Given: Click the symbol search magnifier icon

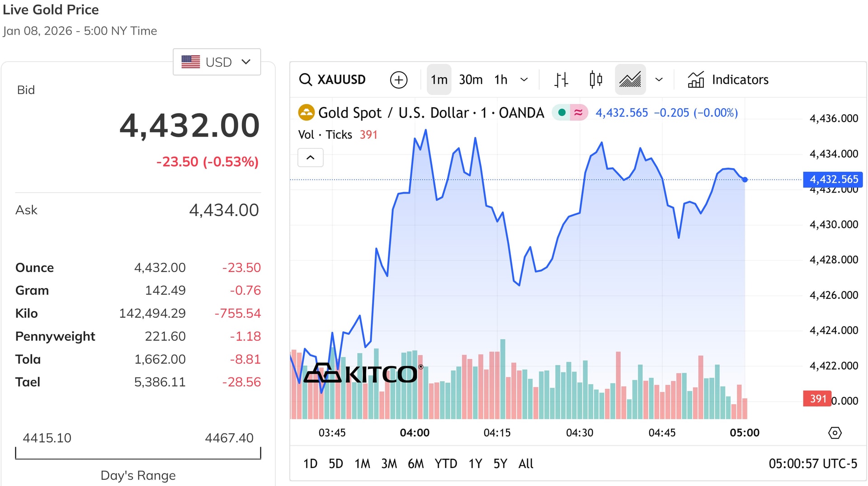Looking at the screenshot, I should (x=306, y=80).
